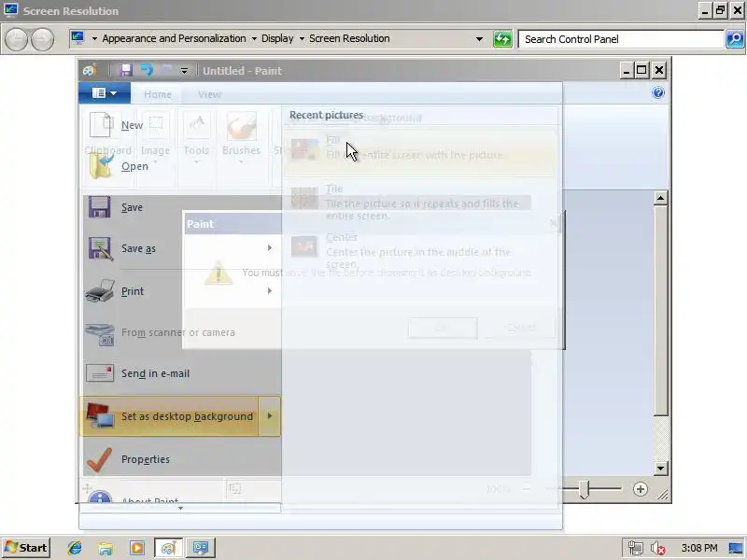The image size is (747, 560).
Task: Click the Paint zoom slider handle
Action: tap(585, 489)
